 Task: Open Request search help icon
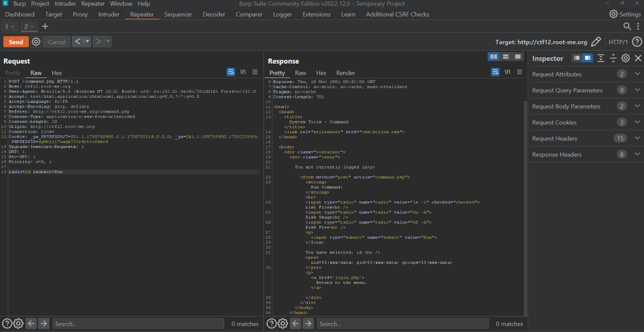click(x=7, y=324)
